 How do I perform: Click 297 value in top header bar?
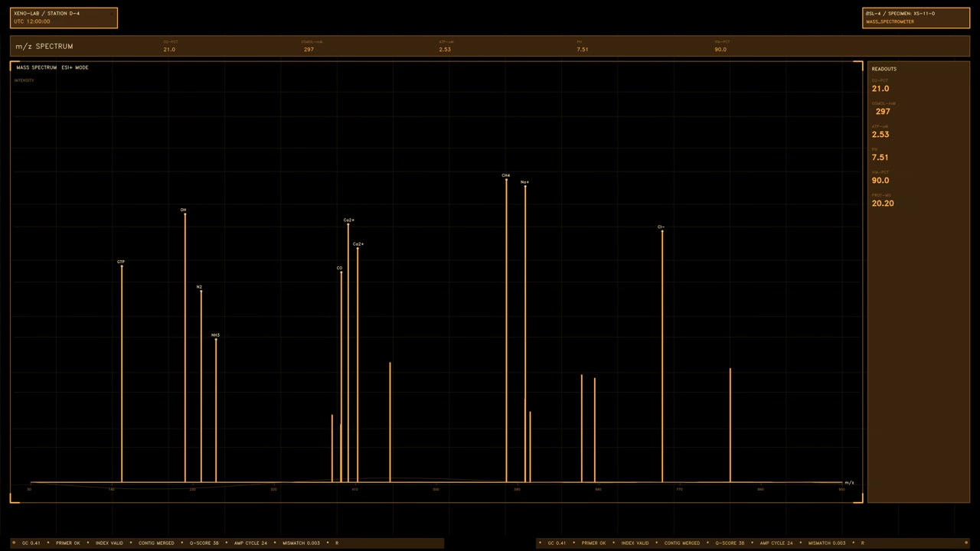(x=309, y=49)
